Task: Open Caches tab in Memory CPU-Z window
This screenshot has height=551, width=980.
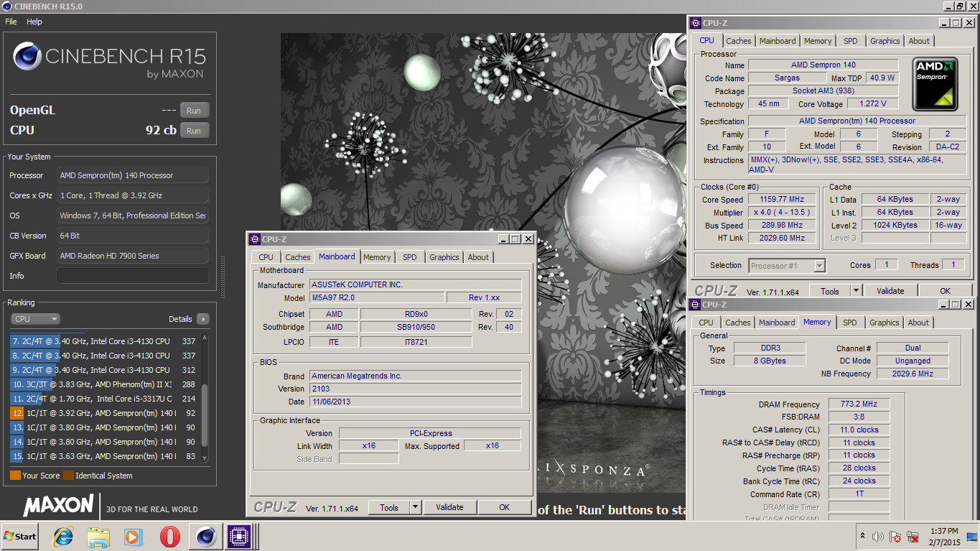Action: (738, 323)
